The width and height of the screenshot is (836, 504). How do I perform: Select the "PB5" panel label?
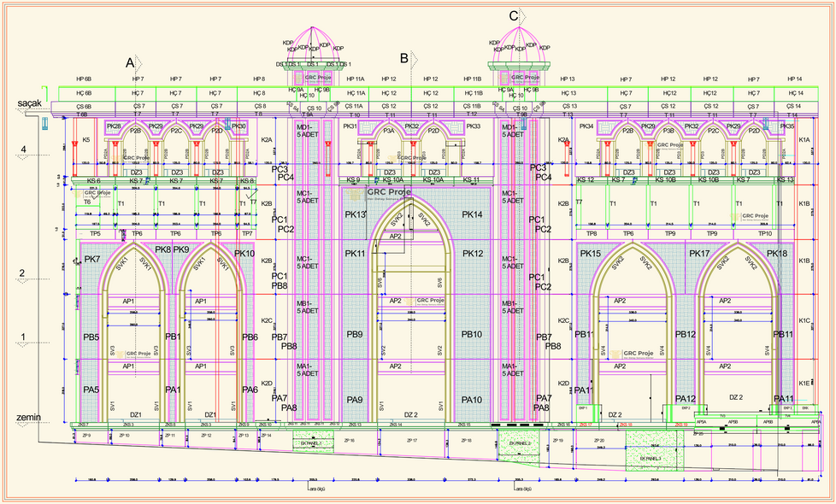91,337
